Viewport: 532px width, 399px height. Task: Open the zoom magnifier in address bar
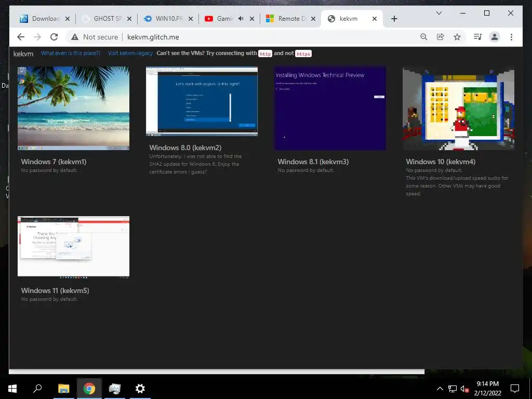423,37
